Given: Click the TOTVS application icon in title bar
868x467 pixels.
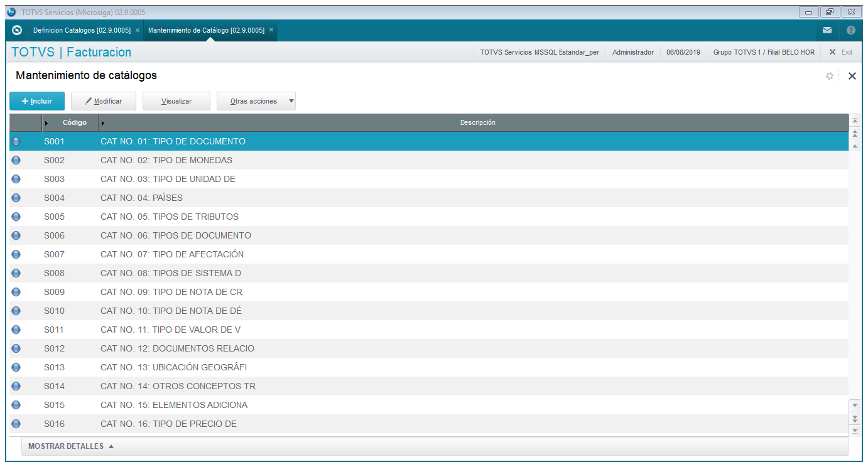Looking at the screenshot, I should pyautogui.click(x=11, y=12).
